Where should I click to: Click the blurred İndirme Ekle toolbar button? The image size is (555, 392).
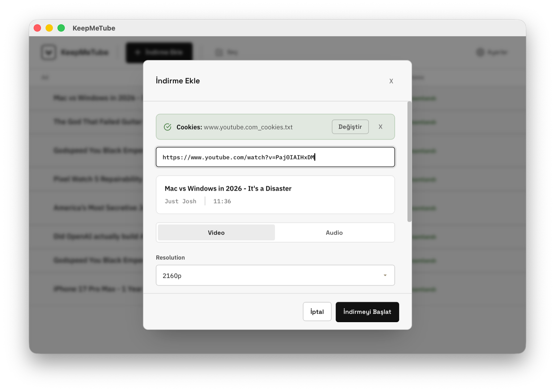159,52
